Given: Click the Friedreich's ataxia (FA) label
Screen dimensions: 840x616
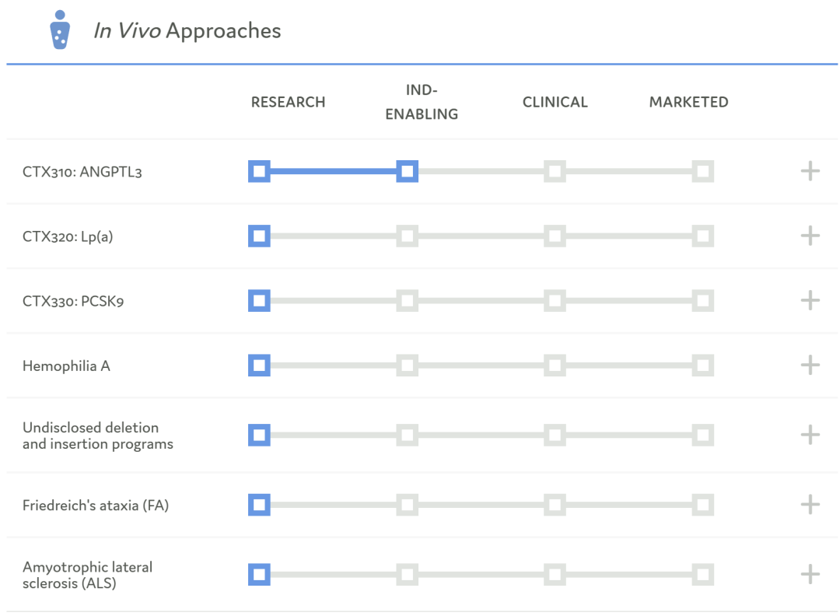Looking at the screenshot, I should [x=96, y=506].
